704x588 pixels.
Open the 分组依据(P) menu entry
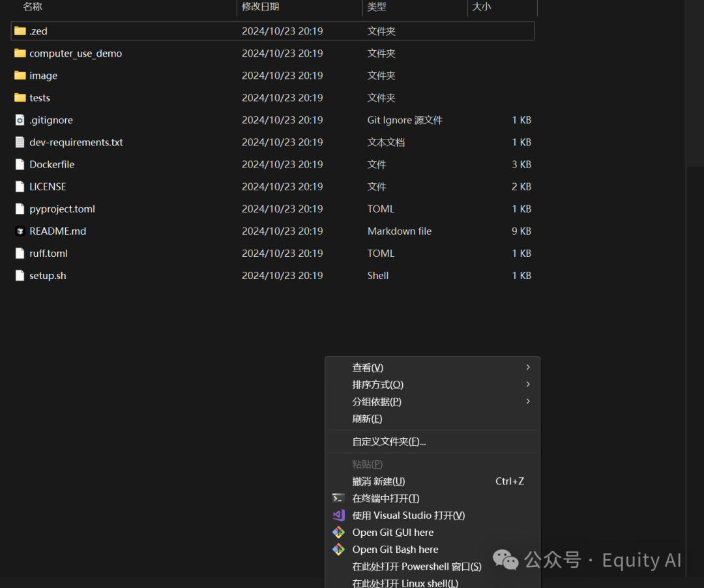click(433, 402)
